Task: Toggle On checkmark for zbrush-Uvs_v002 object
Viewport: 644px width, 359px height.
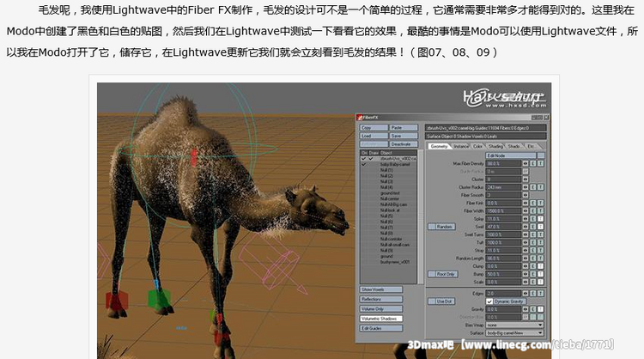Action: click(363, 159)
